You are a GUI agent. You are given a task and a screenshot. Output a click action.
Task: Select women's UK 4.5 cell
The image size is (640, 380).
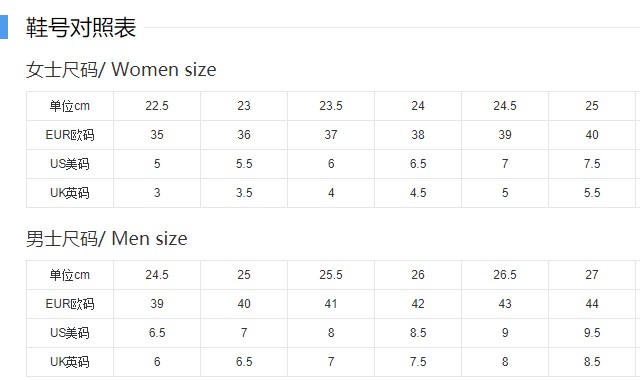418,193
